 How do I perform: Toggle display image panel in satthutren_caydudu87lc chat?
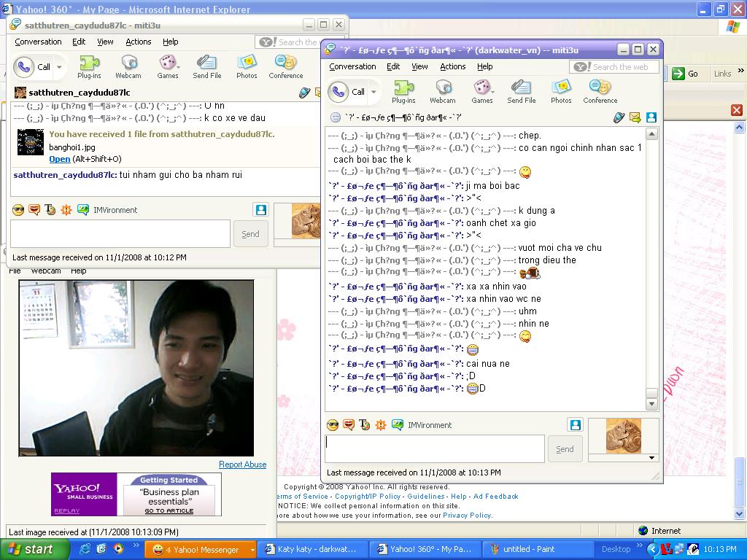tap(260, 209)
